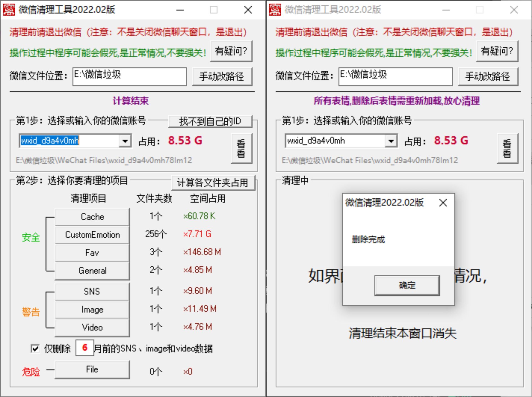
Task: Click the 看看 button next to 8.53 G
Action: click(x=242, y=149)
